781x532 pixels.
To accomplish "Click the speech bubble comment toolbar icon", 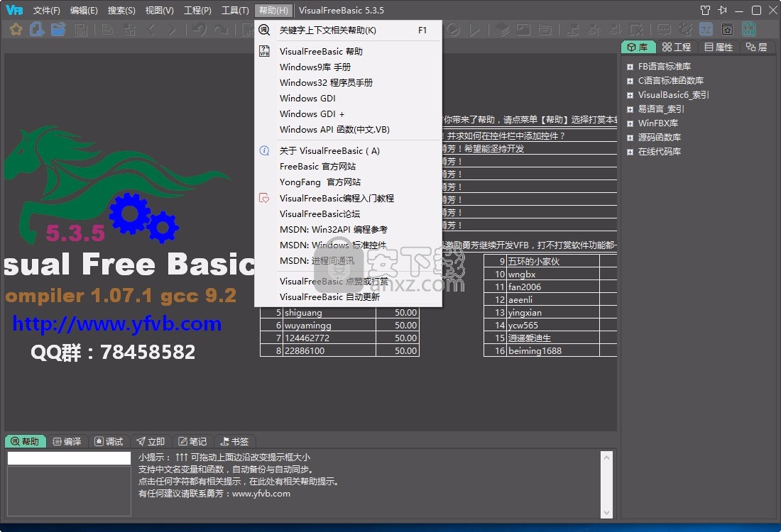I will coord(663,30).
